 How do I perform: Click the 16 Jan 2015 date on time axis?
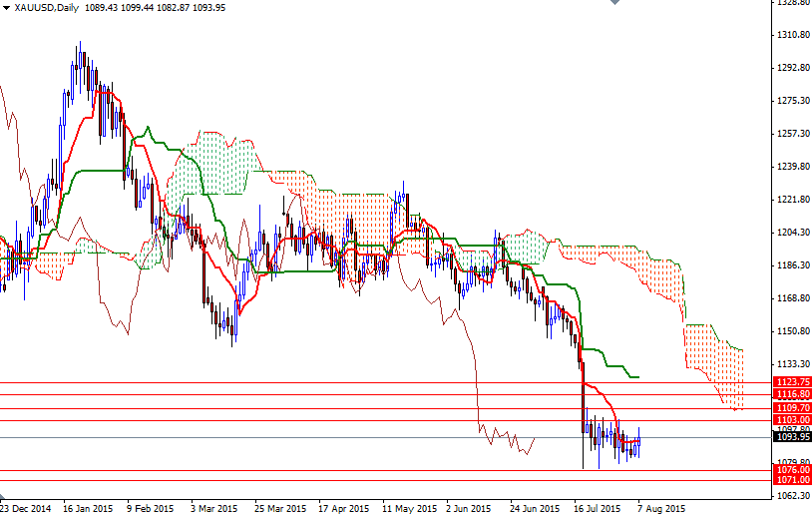point(87,507)
